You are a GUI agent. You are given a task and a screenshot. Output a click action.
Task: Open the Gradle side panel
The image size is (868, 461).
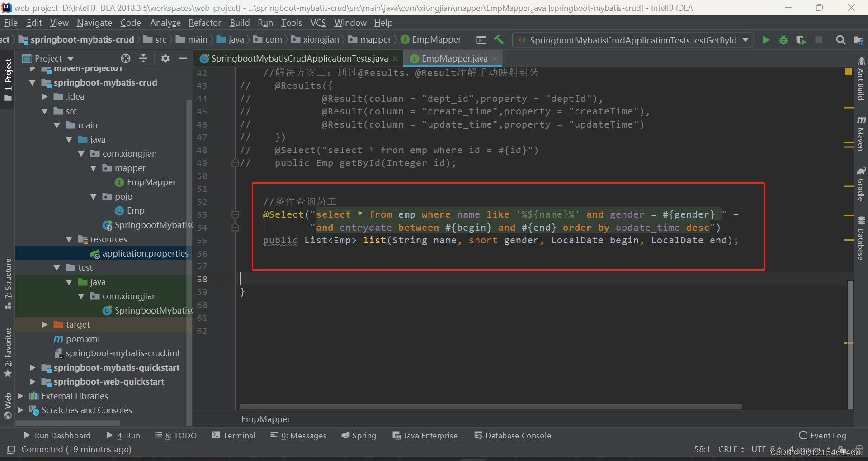click(x=861, y=184)
